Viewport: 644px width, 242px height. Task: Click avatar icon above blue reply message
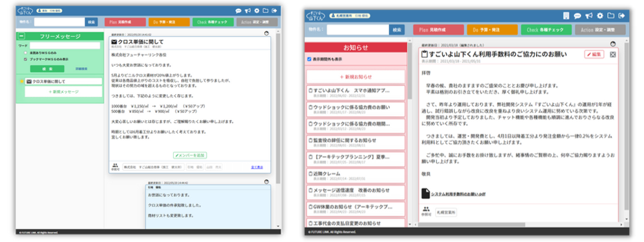coord(267,182)
